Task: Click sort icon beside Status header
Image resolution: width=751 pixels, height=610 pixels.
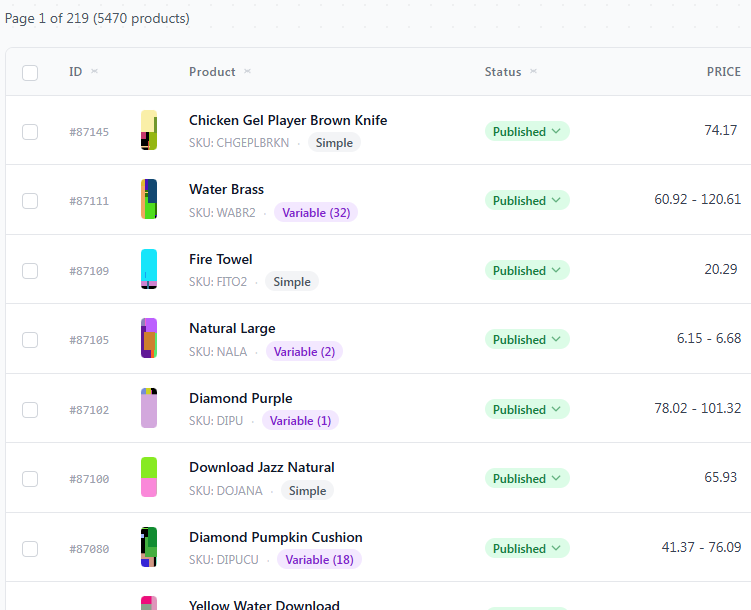Action: (x=533, y=71)
